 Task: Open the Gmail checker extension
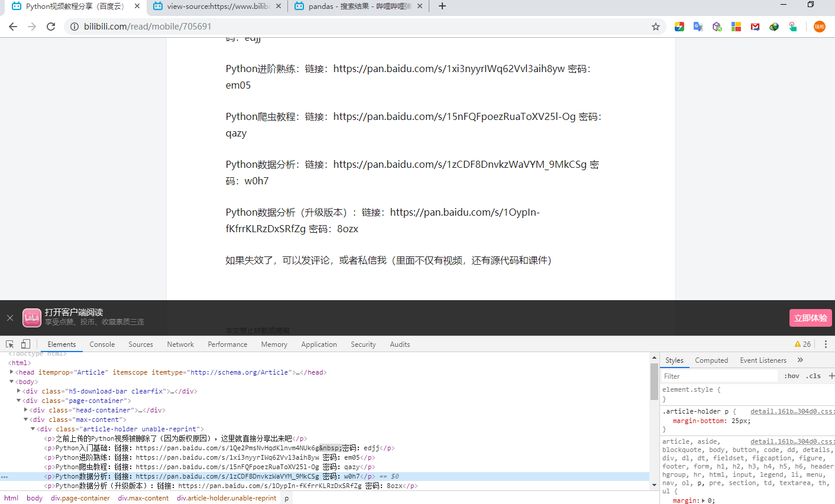point(755,27)
